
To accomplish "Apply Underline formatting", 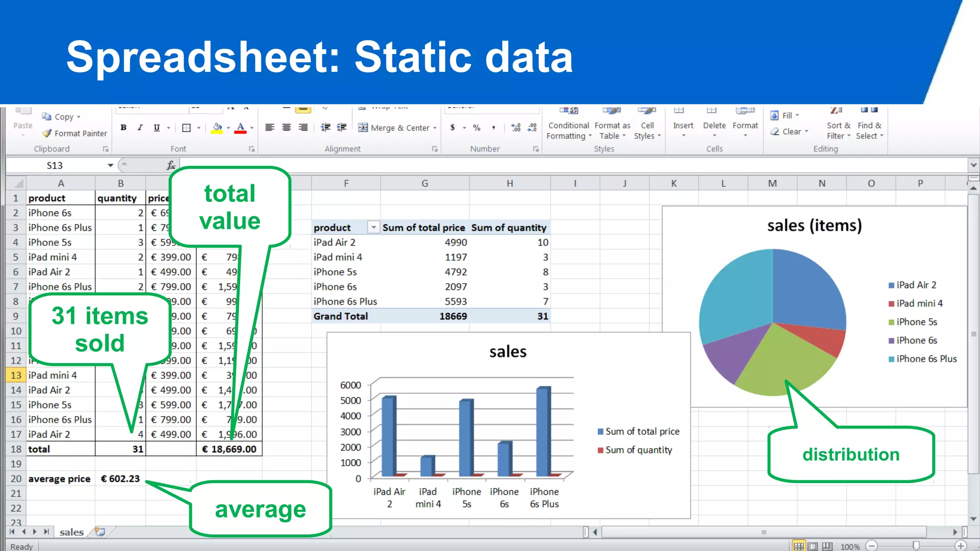I will [x=156, y=128].
